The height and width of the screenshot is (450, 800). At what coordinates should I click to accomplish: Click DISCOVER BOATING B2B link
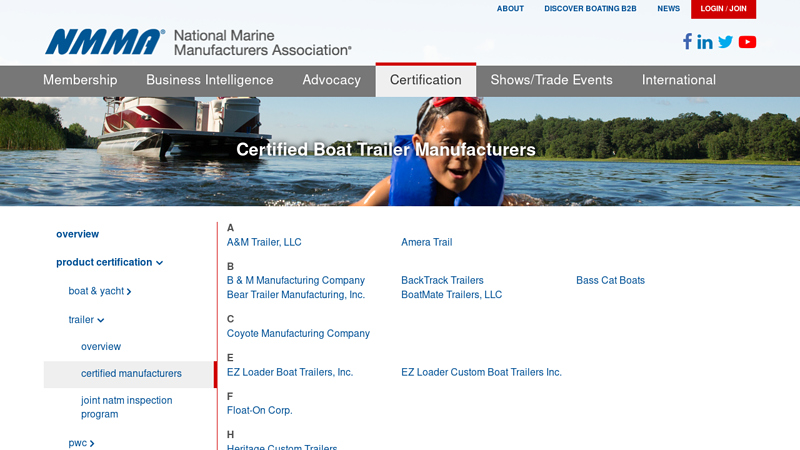pyautogui.click(x=590, y=9)
